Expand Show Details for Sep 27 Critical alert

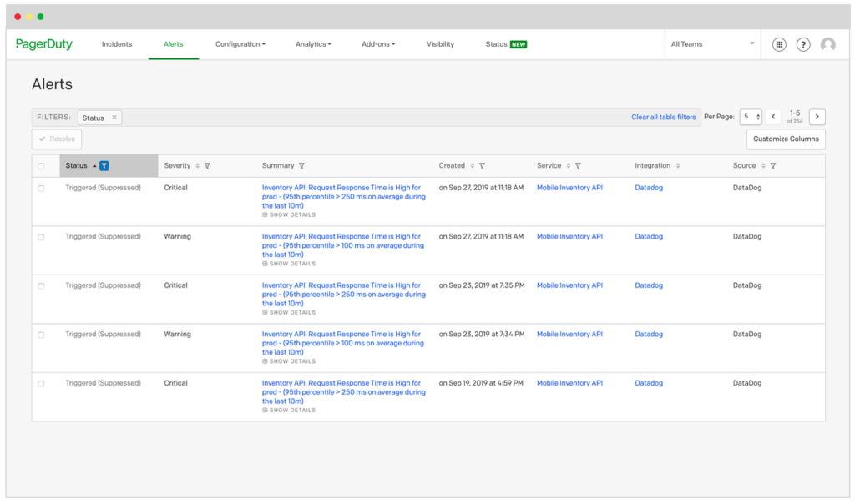289,214
